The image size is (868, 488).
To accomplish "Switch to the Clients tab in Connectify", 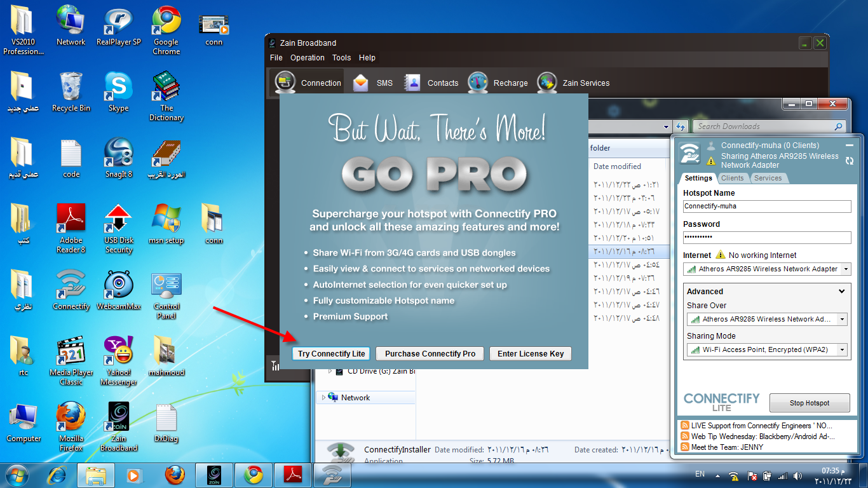I will 732,178.
